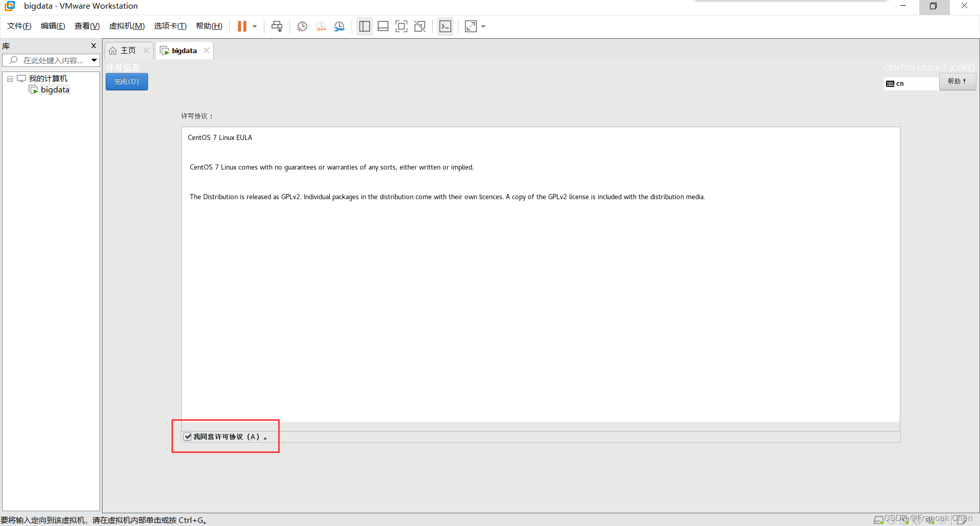Open the 编辑(E) menu
This screenshot has width=980, height=526.
point(53,26)
